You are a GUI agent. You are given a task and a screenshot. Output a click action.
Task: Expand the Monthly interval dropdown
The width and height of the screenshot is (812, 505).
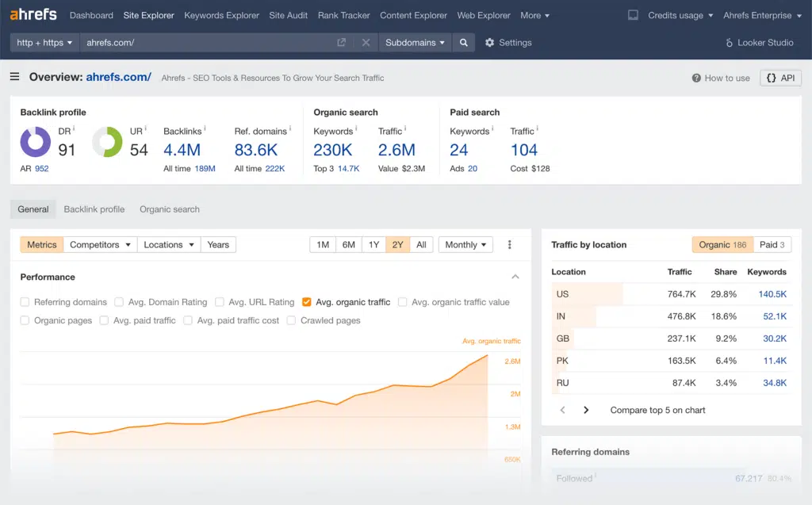click(x=465, y=245)
